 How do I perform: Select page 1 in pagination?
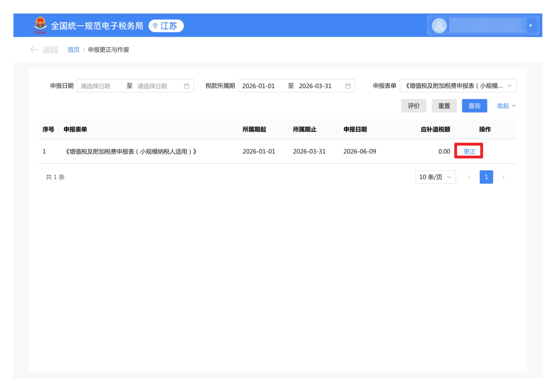point(486,177)
